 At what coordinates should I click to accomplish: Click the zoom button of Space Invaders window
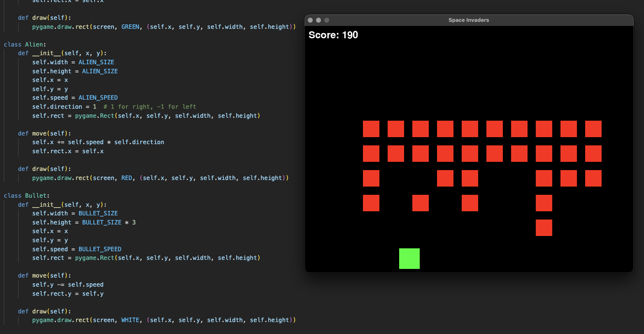pos(327,20)
